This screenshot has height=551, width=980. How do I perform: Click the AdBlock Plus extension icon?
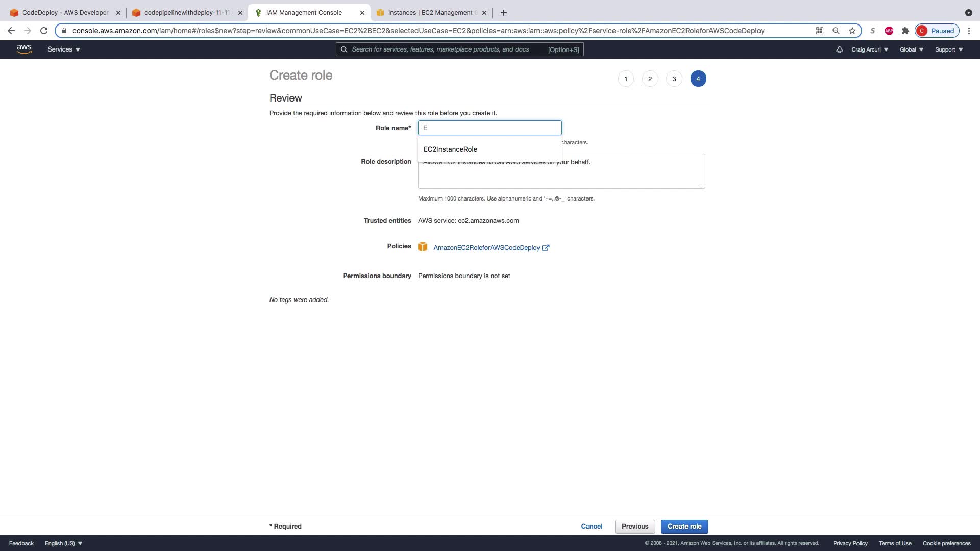(889, 31)
